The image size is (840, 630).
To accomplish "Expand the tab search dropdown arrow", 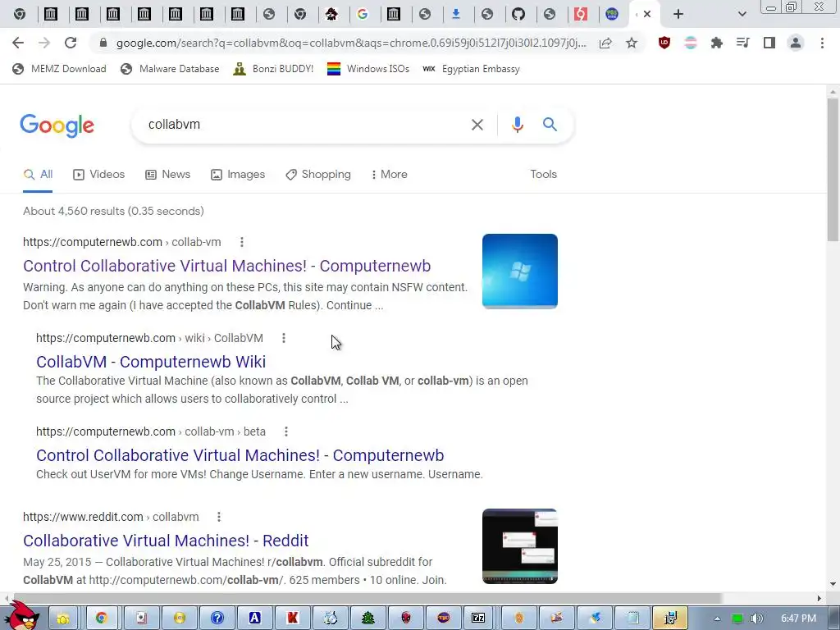I will (742, 14).
